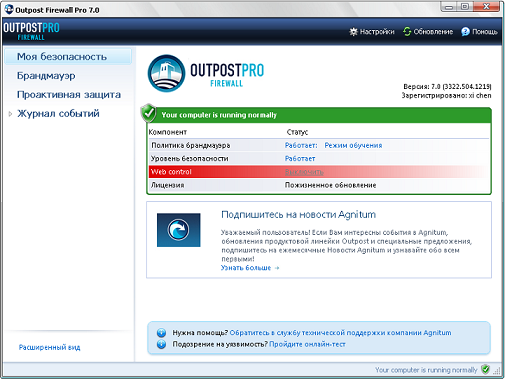
Task: Click the Уровень безопасности row label
Action: click(190, 159)
